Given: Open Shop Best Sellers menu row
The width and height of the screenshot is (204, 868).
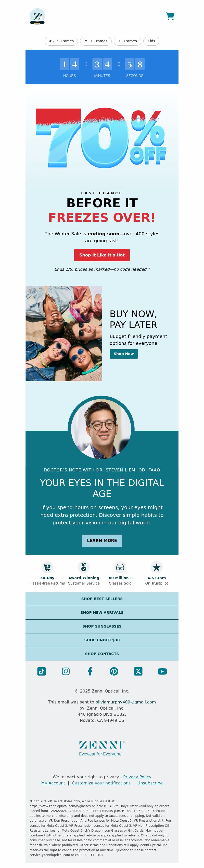Looking at the screenshot, I should tap(102, 599).
